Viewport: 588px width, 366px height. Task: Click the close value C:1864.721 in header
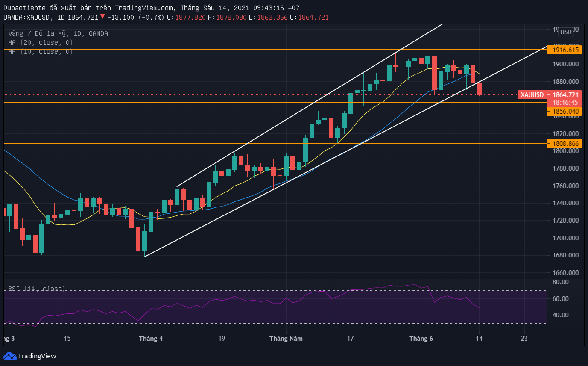tap(309, 17)
